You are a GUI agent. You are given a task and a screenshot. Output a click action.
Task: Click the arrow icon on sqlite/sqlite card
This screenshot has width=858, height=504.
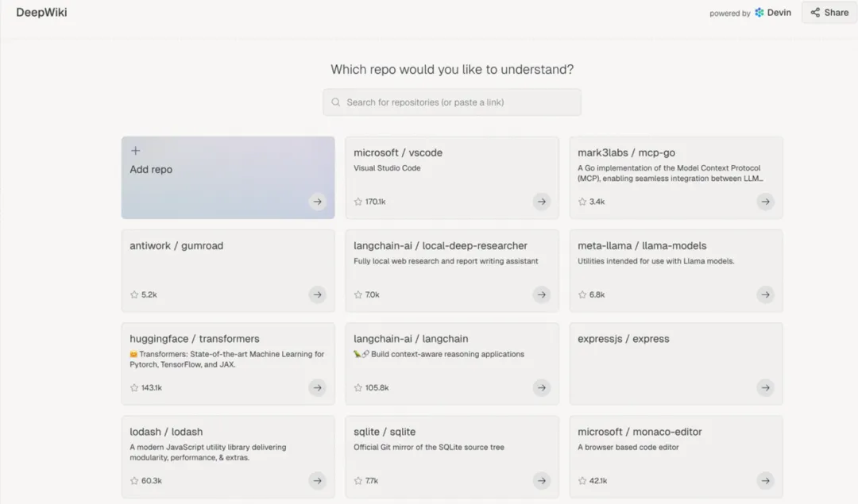[541, 480]
